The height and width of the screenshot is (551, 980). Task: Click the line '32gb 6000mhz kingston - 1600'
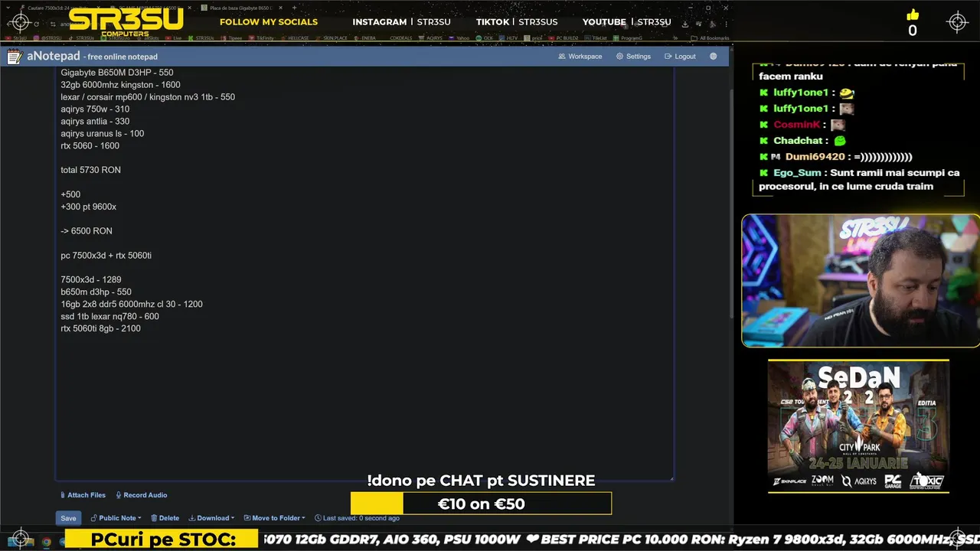(120, 85)
